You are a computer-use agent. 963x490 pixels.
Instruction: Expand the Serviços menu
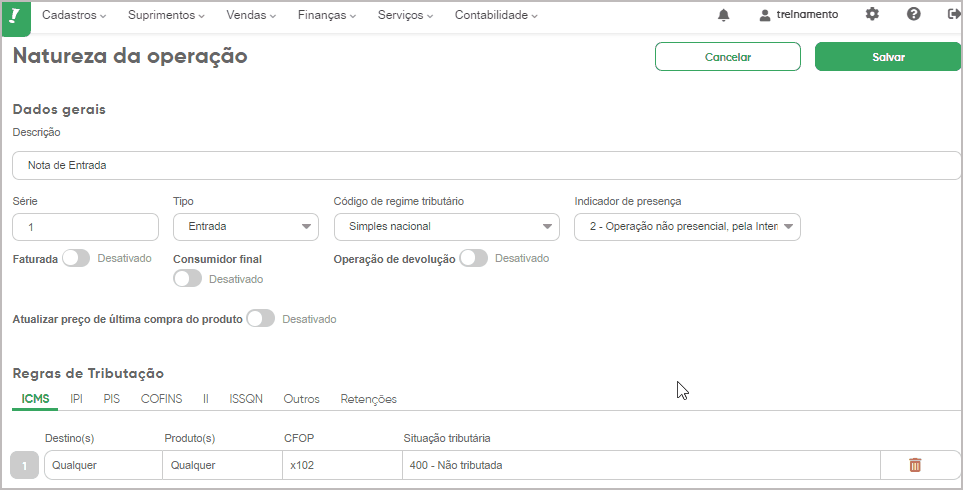pyautogui.click(x=405, y=15)
